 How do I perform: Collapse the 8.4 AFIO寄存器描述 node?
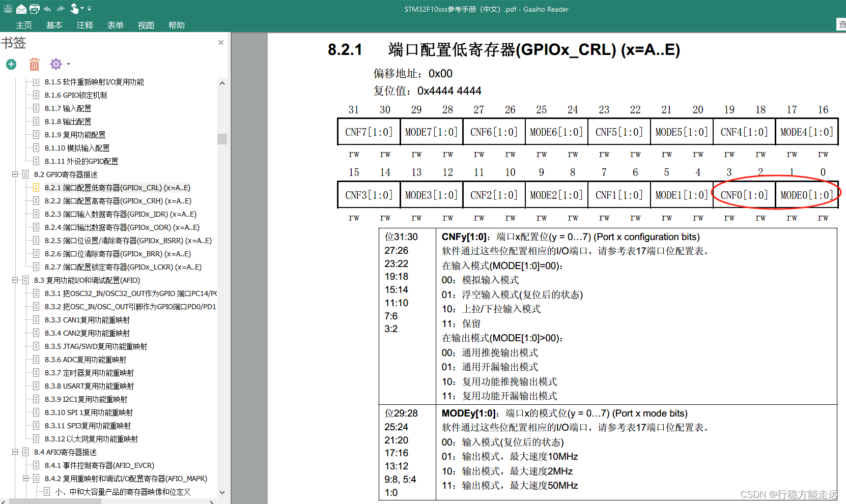coord(15,452)
